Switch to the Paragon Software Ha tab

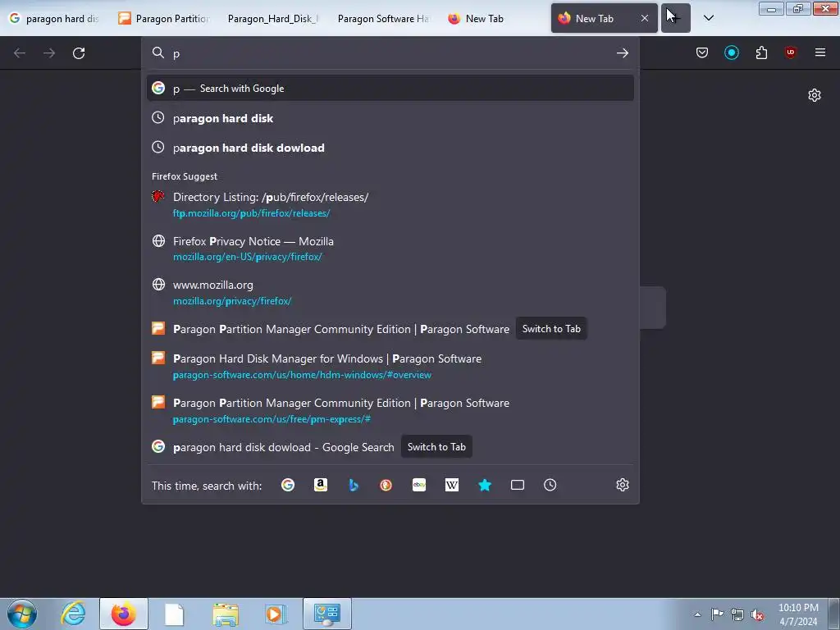384,19
